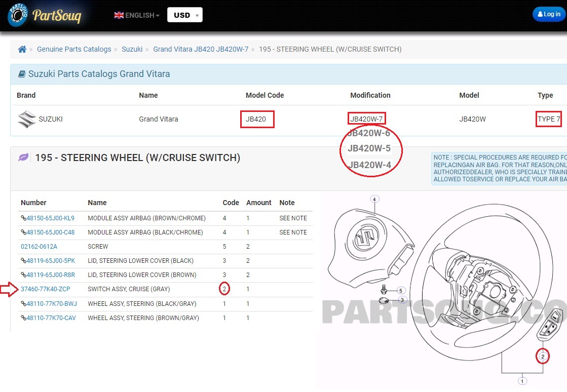Viewport: 567px width, 392px height.
Task: Click substitution icon before 48110-77K70-CAV
Action: pyautogui.click(x=23, y=318)
